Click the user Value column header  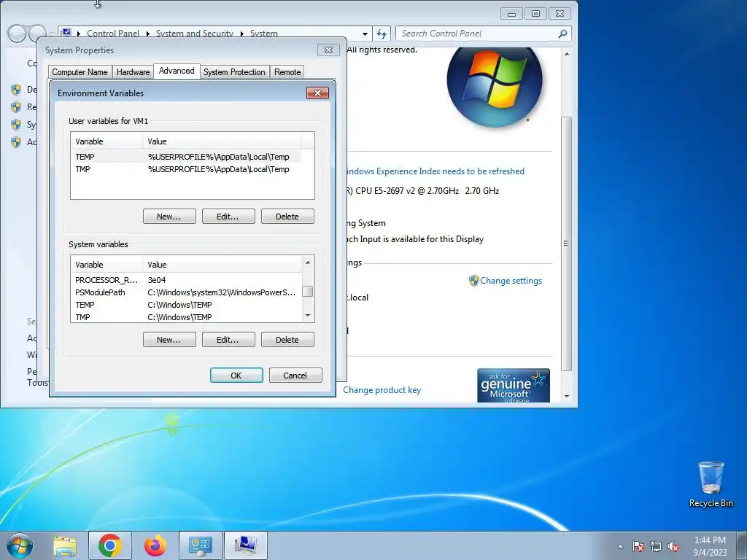(222, 141)
